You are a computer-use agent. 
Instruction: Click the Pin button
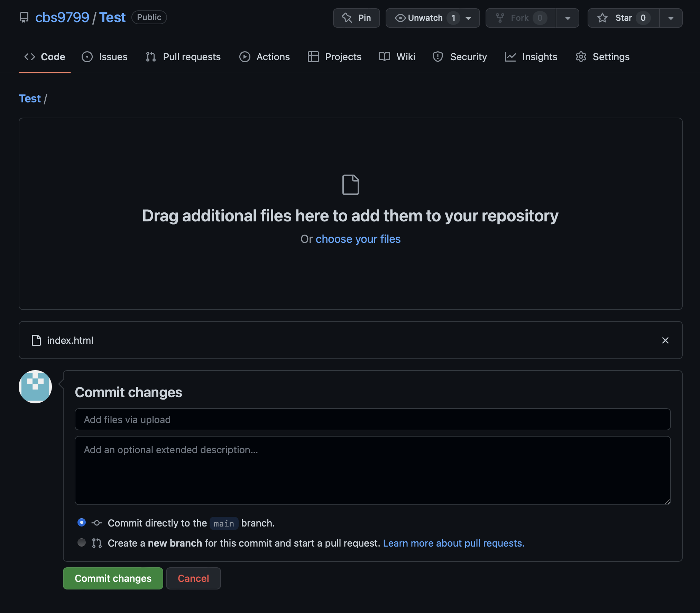pos(356,18)
